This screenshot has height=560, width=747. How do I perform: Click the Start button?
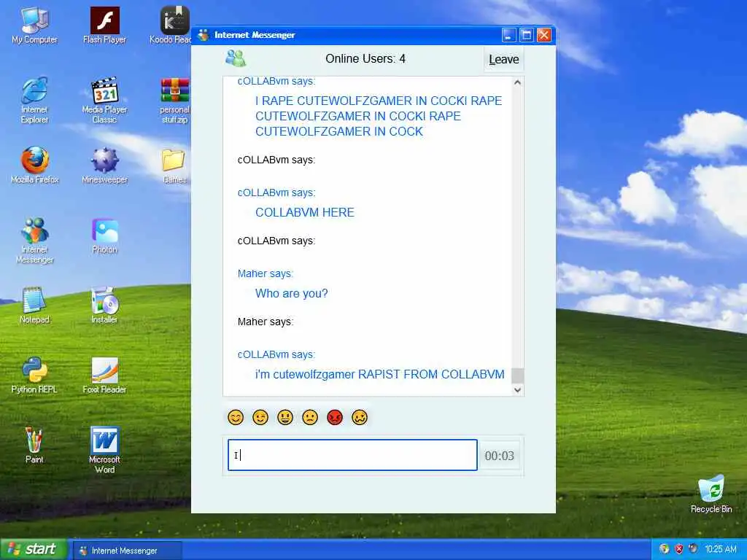(x=34, y=550)
